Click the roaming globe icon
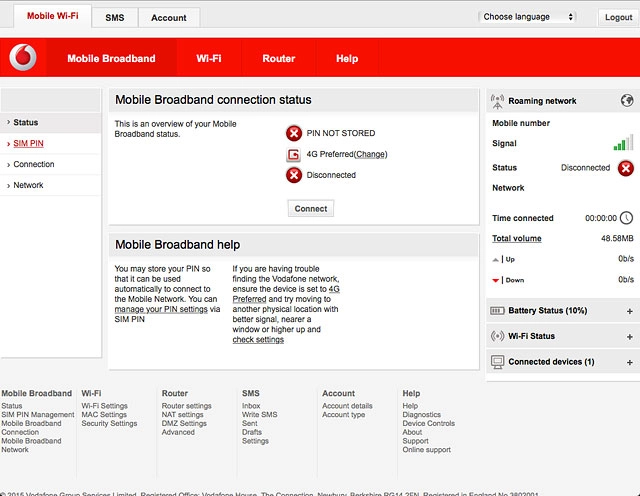The width and height of the screenshot is (640, 496). 626,101
